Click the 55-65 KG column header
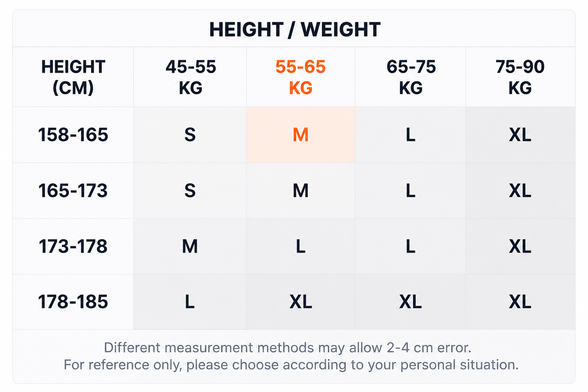Viewport: 588px width, 392px height. click(301, 77)
